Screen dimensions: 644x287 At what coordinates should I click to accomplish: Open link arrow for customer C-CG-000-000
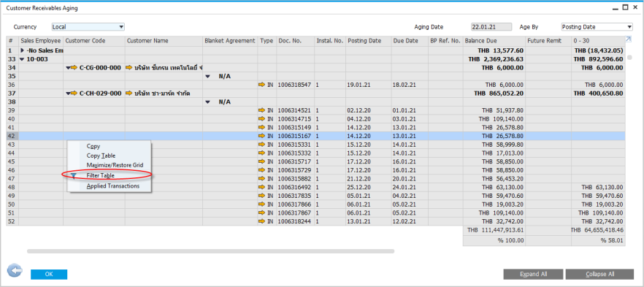click(74, 67)
